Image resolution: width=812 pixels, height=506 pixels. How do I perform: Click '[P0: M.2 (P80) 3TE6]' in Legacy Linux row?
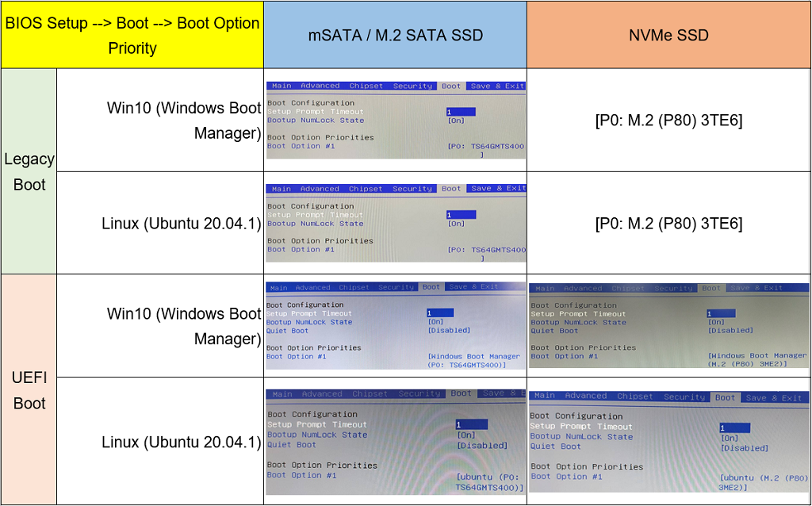[x=668, y=223]
